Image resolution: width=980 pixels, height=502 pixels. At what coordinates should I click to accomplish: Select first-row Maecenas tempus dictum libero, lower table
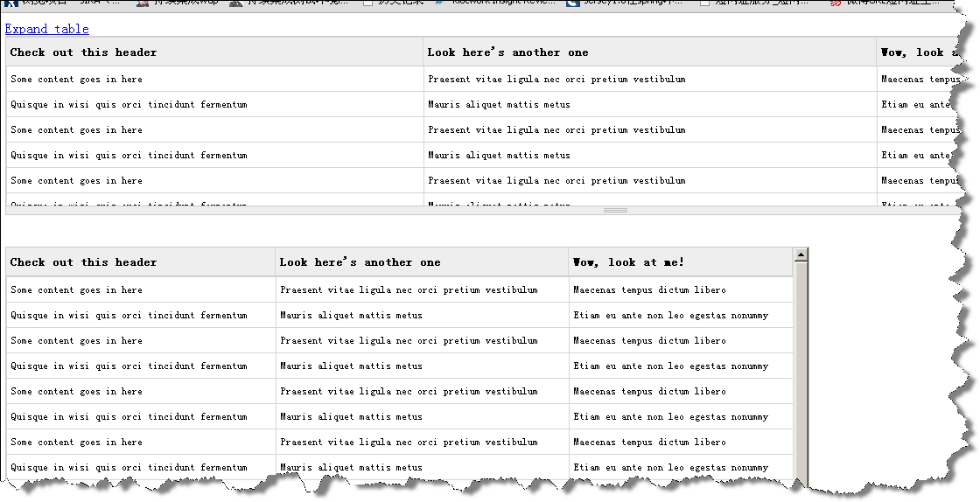click(681, 289)
